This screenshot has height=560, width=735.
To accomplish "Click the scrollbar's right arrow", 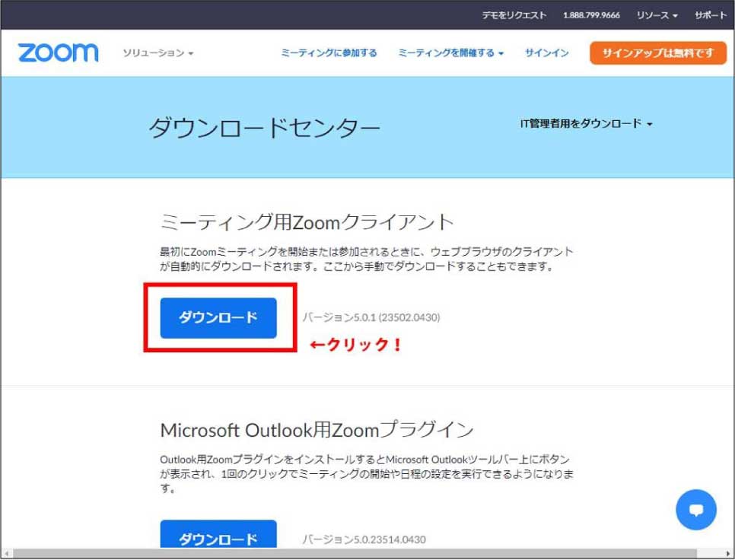I will point(728,553).
